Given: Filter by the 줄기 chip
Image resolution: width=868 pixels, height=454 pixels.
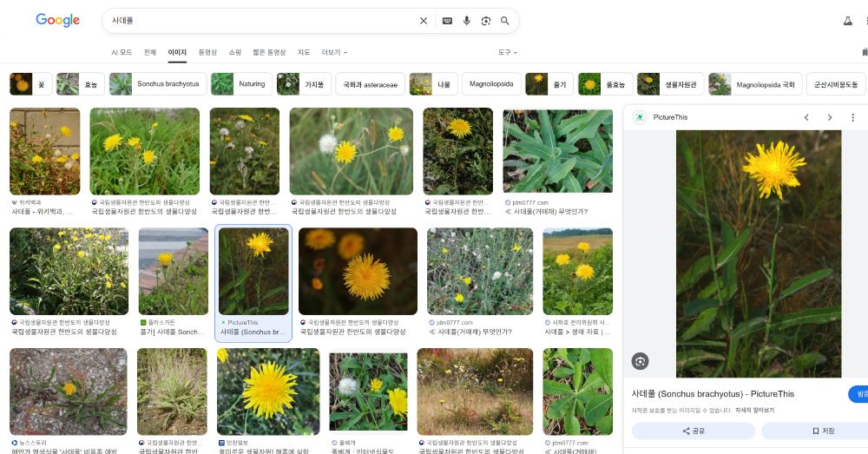Looking at the screenshot, I should pyautogui.click(x=549, y=84).
